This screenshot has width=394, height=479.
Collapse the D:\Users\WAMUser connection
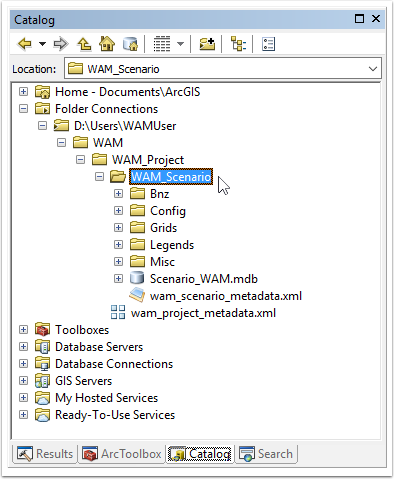tap(42, 126)
